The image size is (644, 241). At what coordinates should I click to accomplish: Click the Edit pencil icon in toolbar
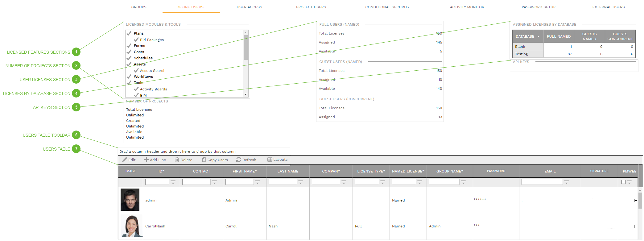coord(125,160)
